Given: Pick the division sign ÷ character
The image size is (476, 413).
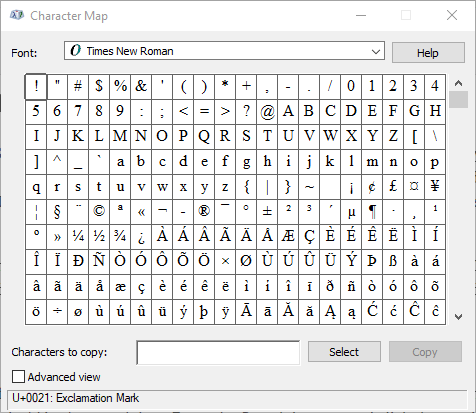Looking at the screenshot, I should coord(57,312).
